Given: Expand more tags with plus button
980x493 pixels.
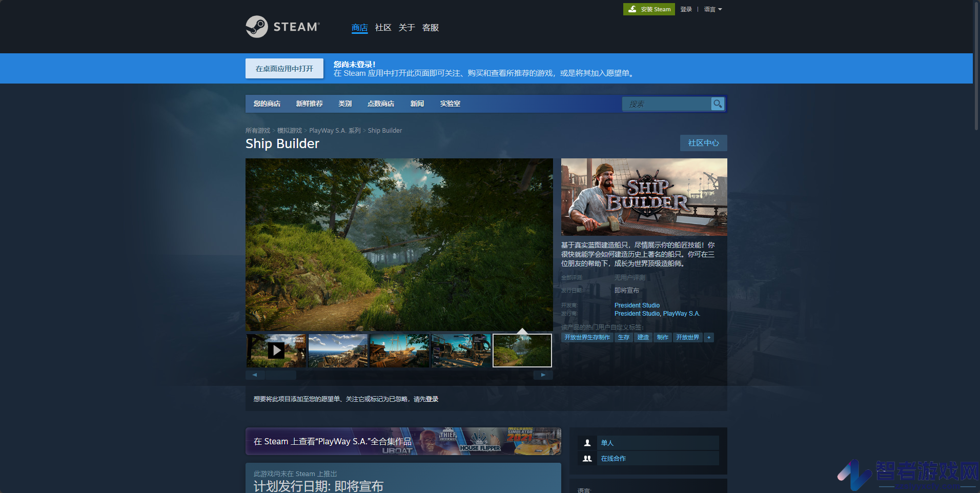Looking at the screenshot, I should click(709, 337).
